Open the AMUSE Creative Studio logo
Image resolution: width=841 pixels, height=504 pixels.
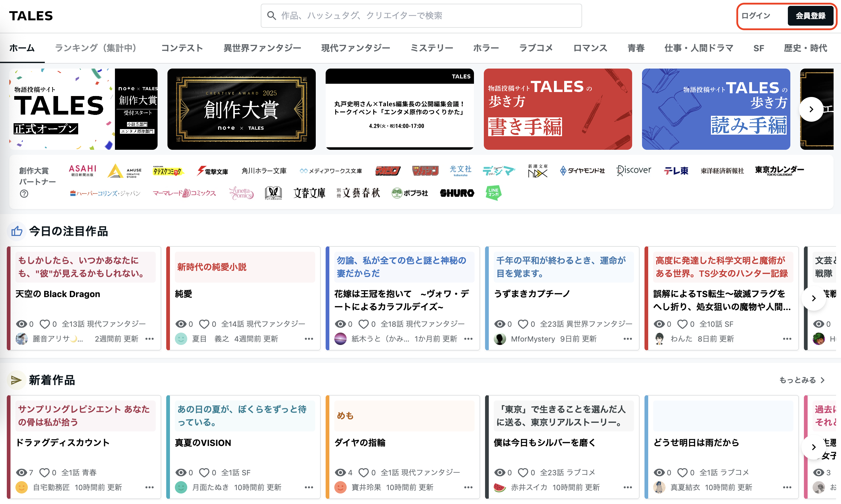click(125, 171)
